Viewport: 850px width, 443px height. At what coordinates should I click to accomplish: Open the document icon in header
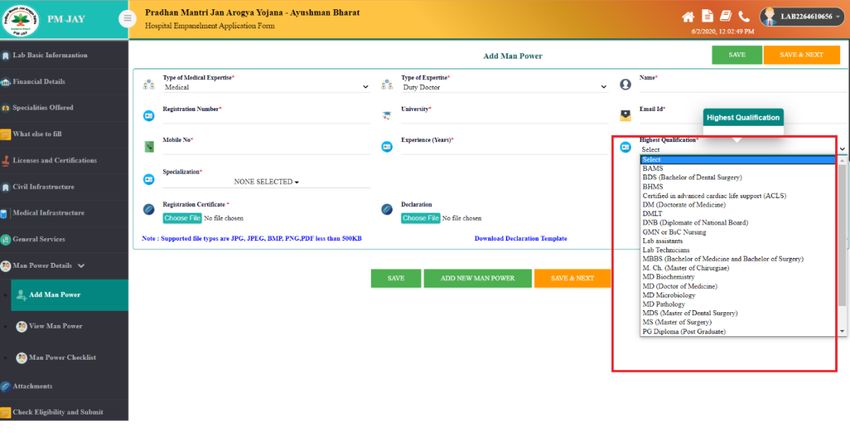707,16
